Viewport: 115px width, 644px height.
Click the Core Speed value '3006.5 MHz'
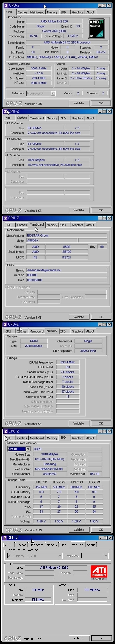(x=39, y=68)
